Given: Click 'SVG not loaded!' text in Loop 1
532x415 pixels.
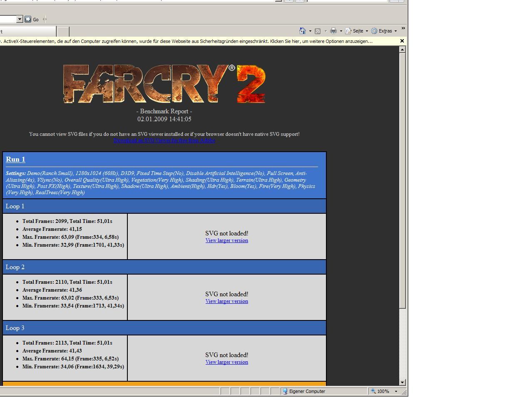Looking at the screenshot, I should (x=227, y=233).
